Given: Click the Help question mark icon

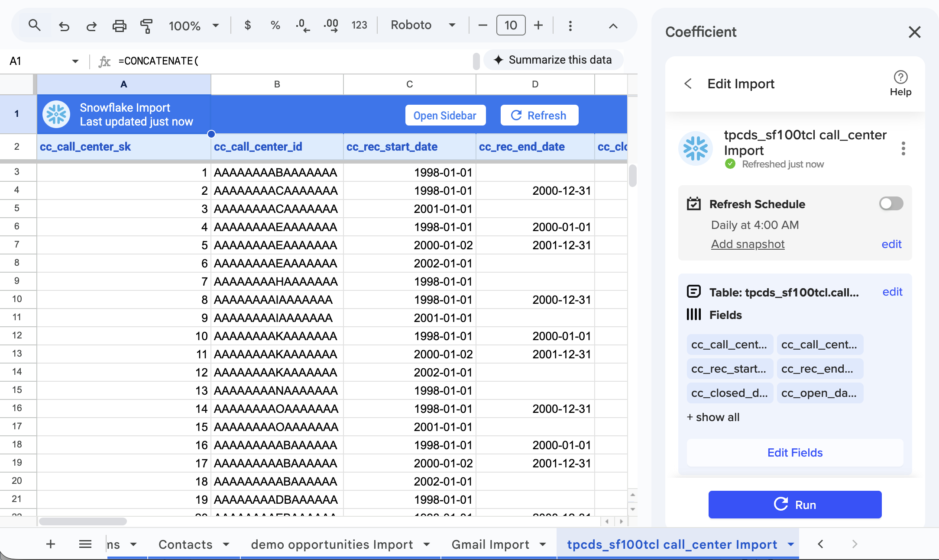Looking at the screenshot, I should coord(900,77).
